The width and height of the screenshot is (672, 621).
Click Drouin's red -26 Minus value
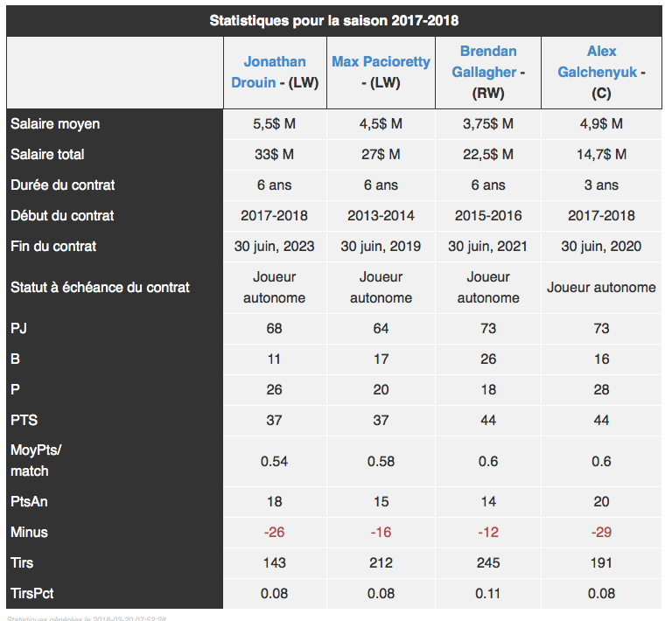[x=274, y=533]
